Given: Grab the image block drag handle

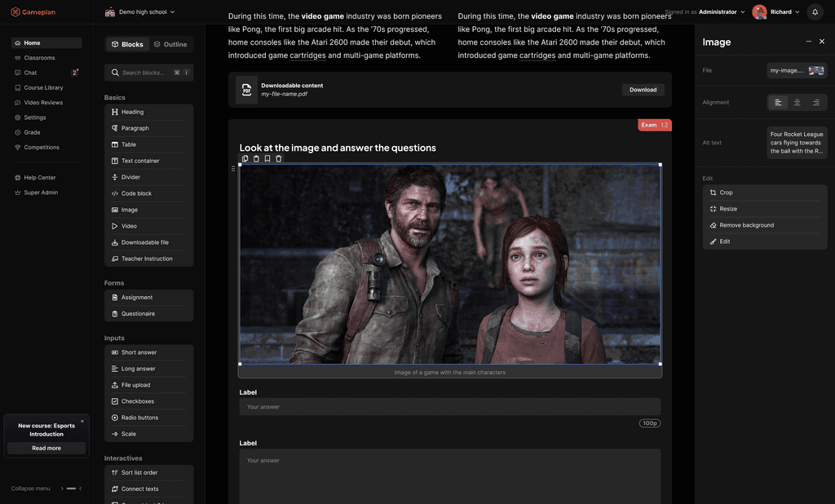Looking at the screenshot, I should [232, 169].
